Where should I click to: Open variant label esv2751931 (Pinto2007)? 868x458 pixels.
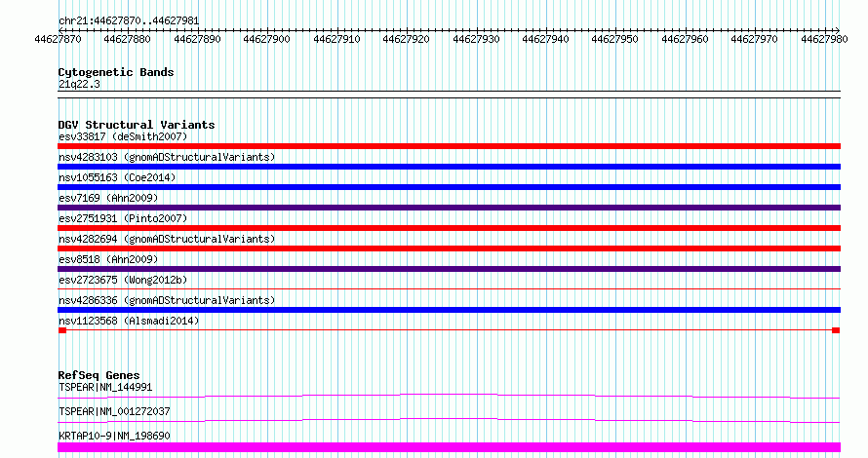pos(123,218)
